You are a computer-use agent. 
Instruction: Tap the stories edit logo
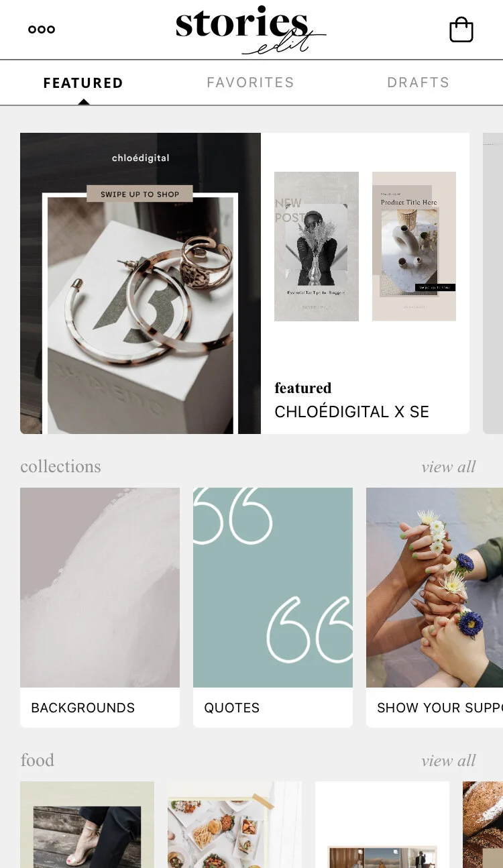pyautogui.click(x=250, y=30)
